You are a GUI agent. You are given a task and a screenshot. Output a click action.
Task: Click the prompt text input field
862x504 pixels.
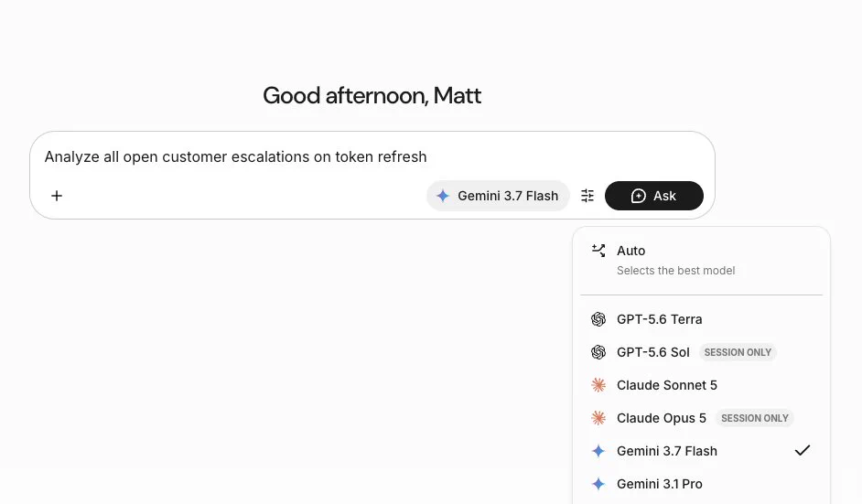pos(372,156)
